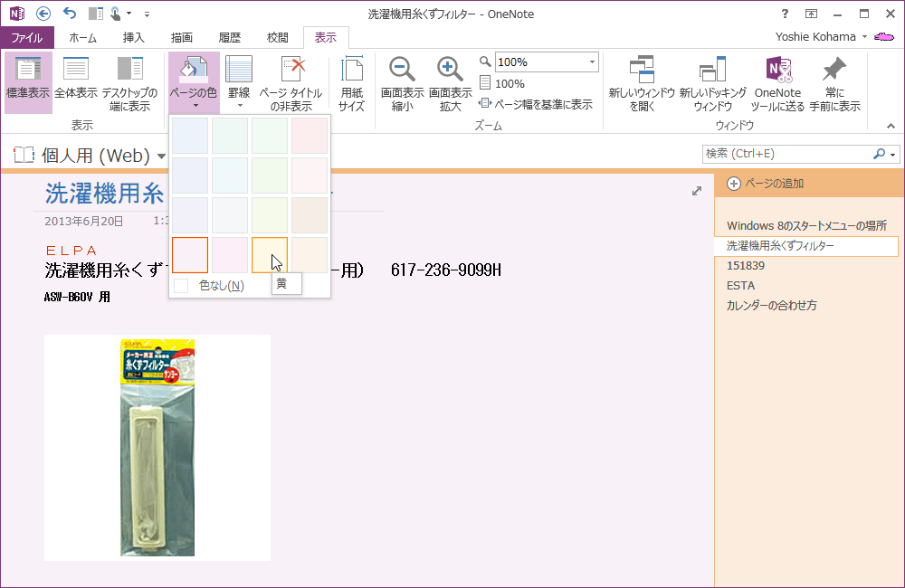Switch to the 校閲 tab
The image size is (905, 588).
pos(278,37)
